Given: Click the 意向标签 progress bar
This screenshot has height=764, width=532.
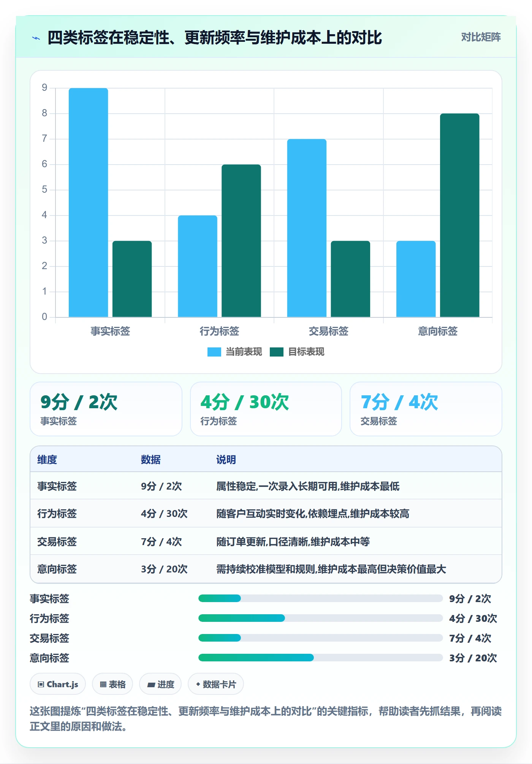Looking at the screenshot, I should click(320, 658).
